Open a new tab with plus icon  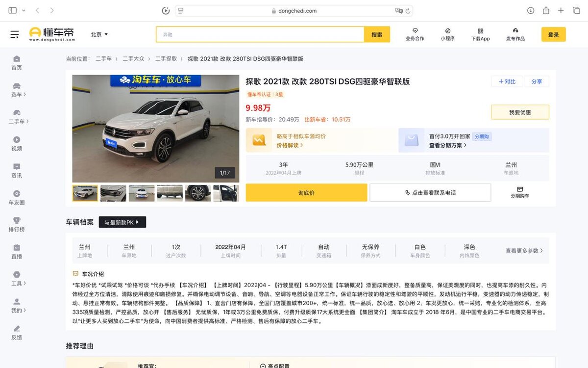click(561, 10)
